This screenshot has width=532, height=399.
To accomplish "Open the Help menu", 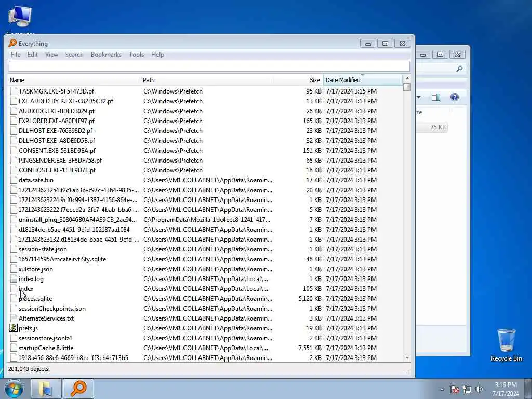I will point(157,55).
